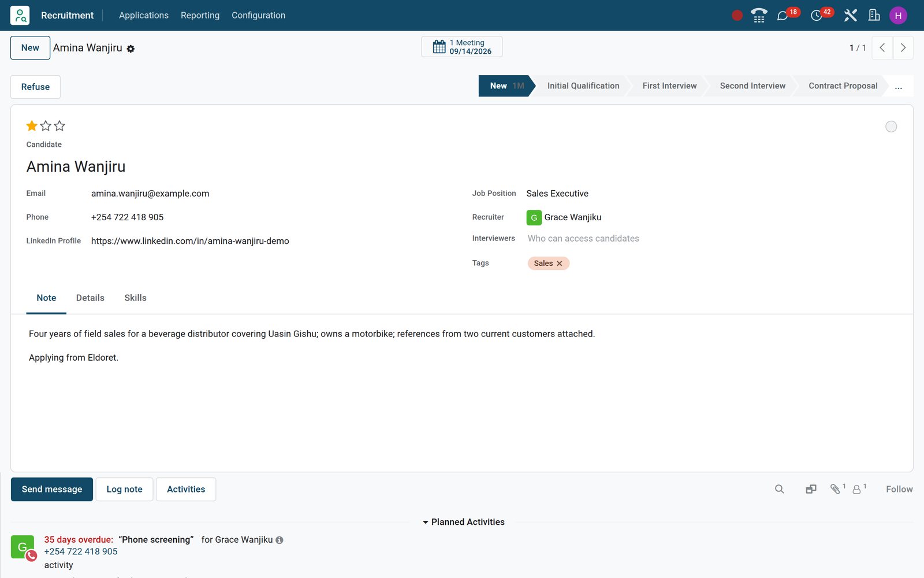This screenshot has width=924, height=578.
Task: Click Log note
Action: [124, 490]
